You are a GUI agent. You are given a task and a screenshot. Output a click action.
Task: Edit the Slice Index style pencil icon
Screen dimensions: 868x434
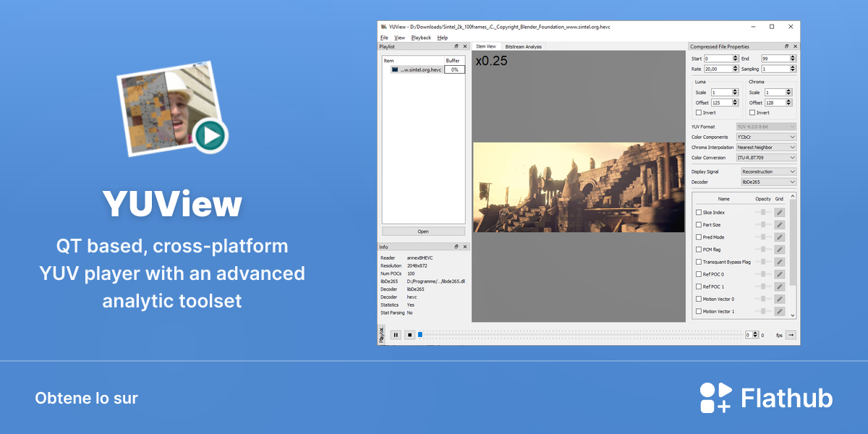pos(780,213)
